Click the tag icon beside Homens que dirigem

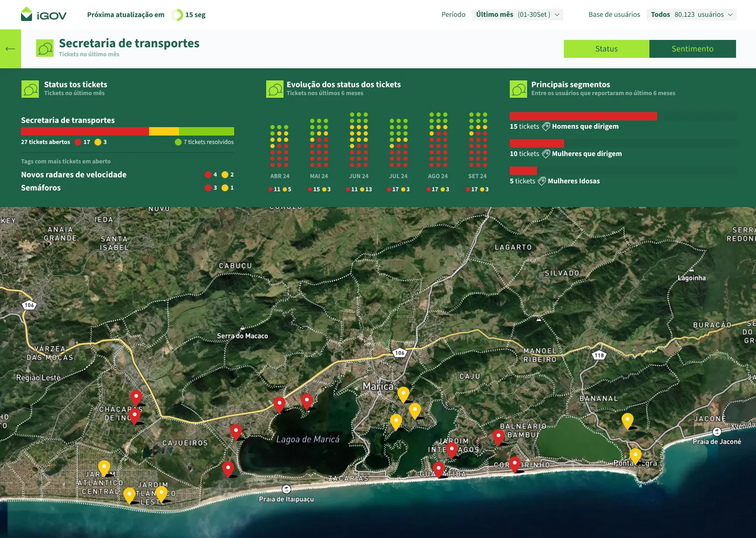pyautogui.click(x=546, y=127)
